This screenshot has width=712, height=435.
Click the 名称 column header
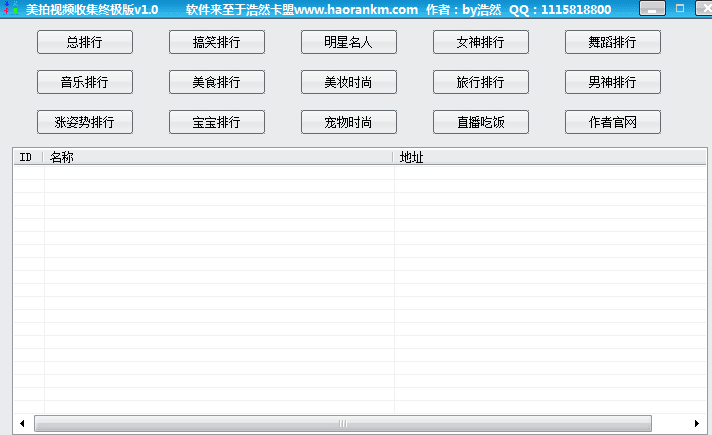[218, 157]
